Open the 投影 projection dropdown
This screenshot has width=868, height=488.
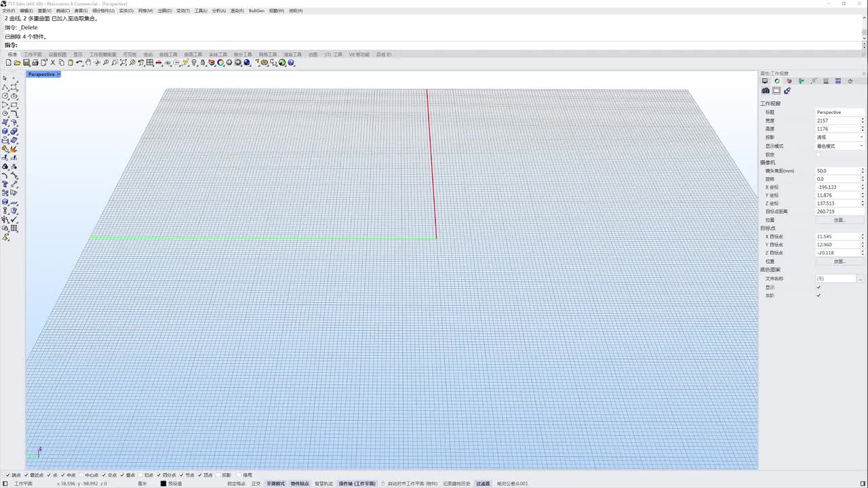(840, 137)
